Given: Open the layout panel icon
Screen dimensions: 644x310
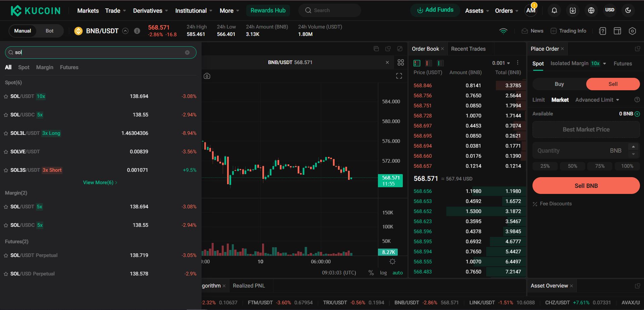Looking at the screenshot, I should [x=617, y=31].
